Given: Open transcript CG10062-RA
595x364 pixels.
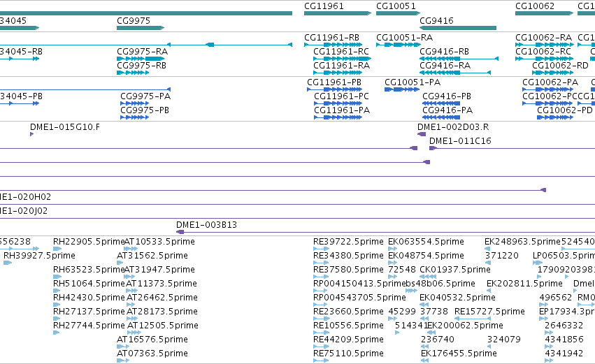Looking at the screenshot, I should pyautogui.click(x=544, y=45).
